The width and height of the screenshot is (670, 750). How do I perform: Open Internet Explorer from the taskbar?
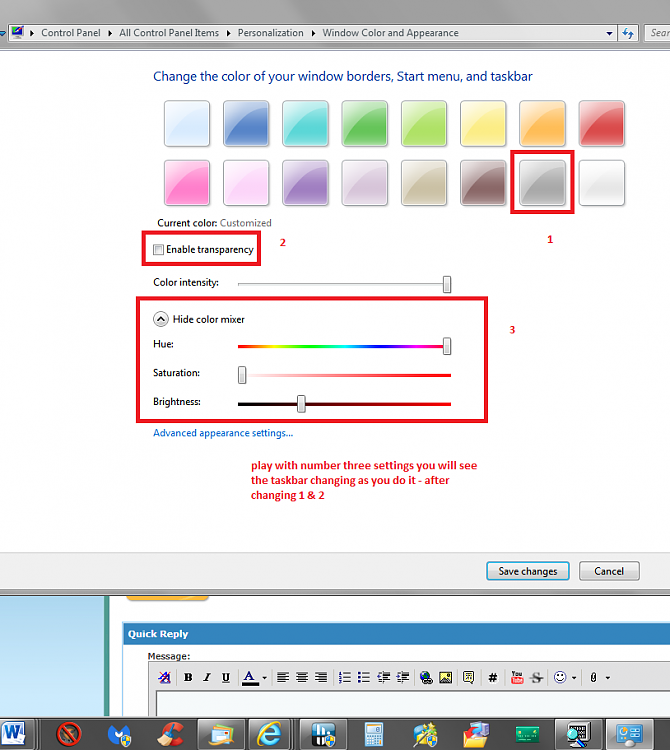pos(269,733)
